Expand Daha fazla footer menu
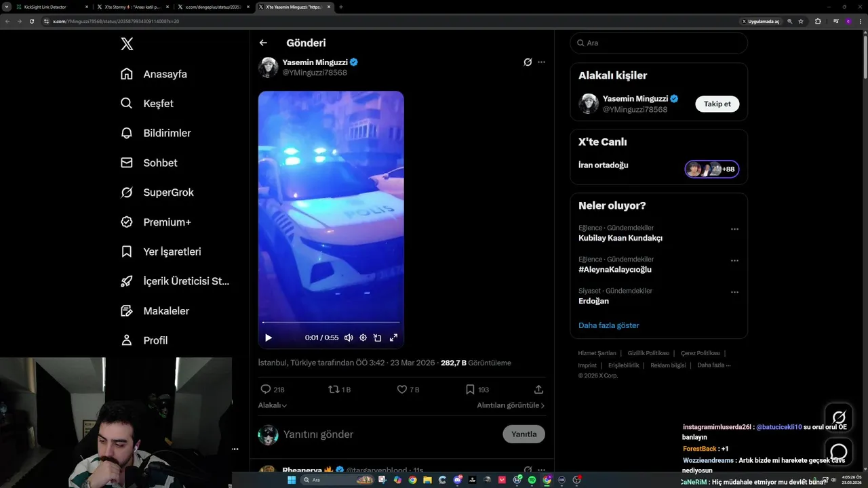 [713, 365]
